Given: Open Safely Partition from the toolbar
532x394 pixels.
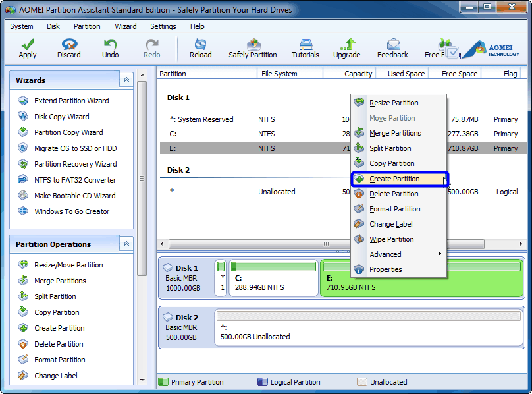Looking at the screenshot, I should pos(252,48).
